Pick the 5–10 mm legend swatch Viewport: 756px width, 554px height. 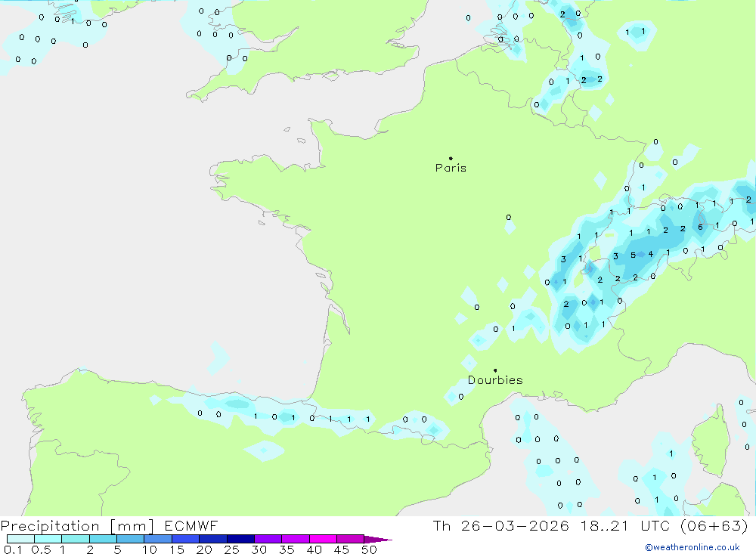(131, 539)
